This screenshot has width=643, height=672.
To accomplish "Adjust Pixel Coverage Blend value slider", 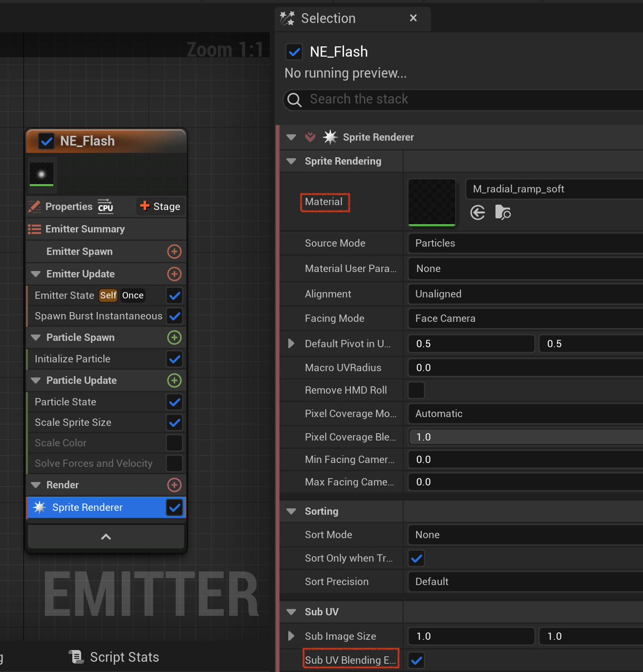I will [525, 437].
